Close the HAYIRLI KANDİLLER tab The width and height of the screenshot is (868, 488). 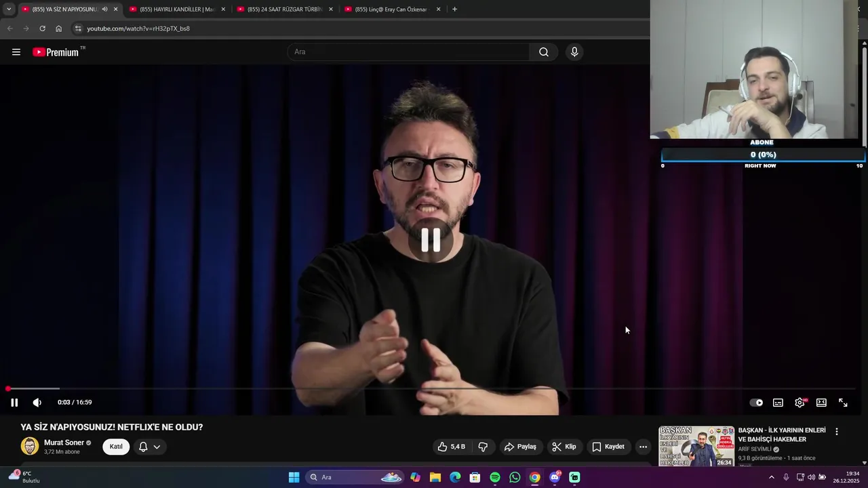223,9
